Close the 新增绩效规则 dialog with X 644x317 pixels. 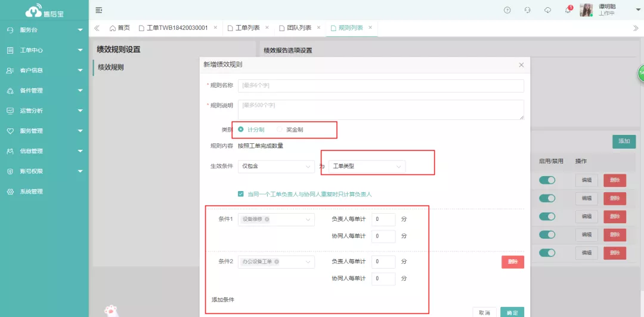pos(521,64)
